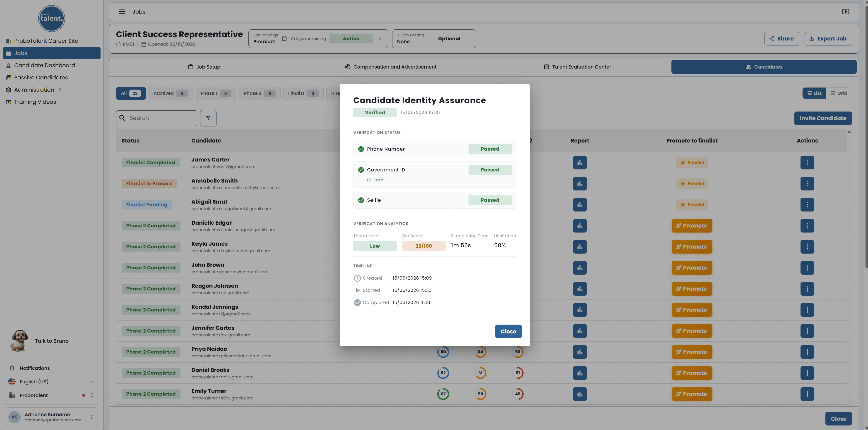
Task: Click the bottom page Close button
Action: (838, 419)
